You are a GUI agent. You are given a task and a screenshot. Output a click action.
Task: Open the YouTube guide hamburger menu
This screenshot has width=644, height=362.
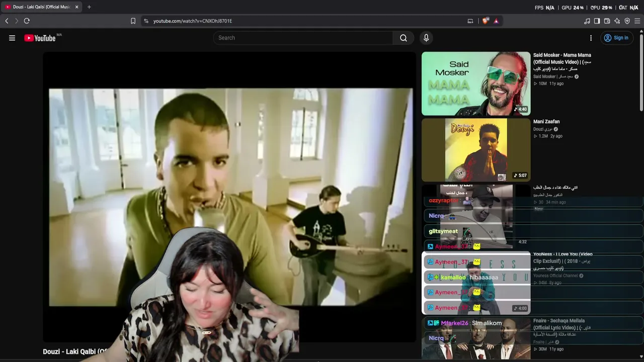pyautogui.click(x=12, y=38)
